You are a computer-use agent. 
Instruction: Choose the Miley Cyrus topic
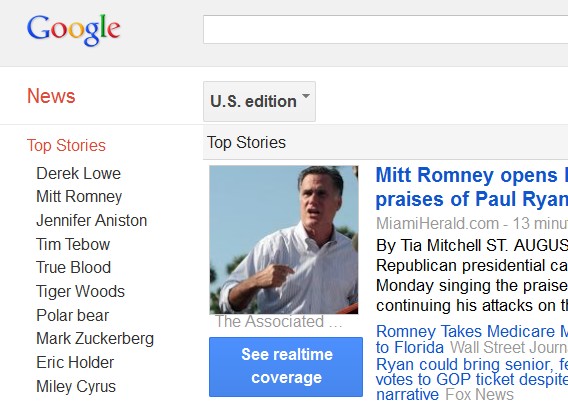coord(76,386)
